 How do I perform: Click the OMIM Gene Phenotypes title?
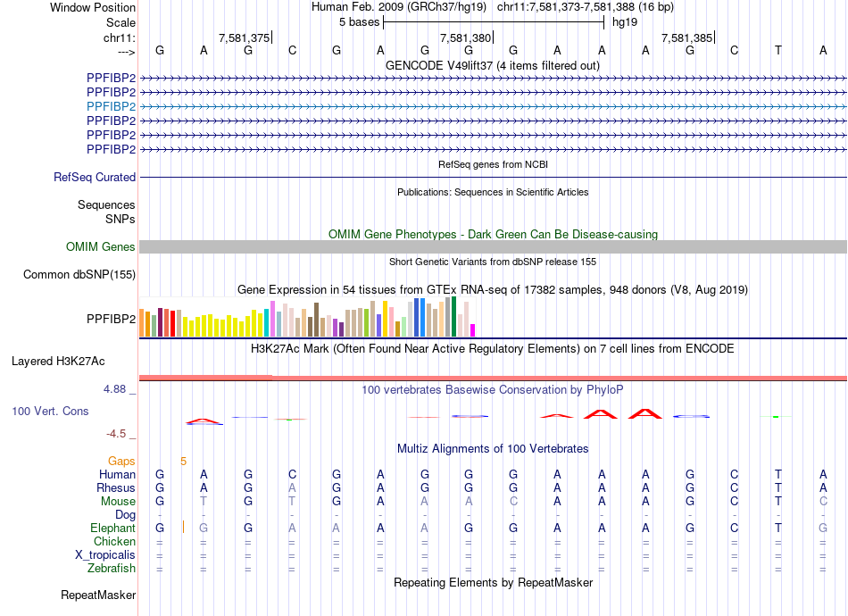pos(493,234)
